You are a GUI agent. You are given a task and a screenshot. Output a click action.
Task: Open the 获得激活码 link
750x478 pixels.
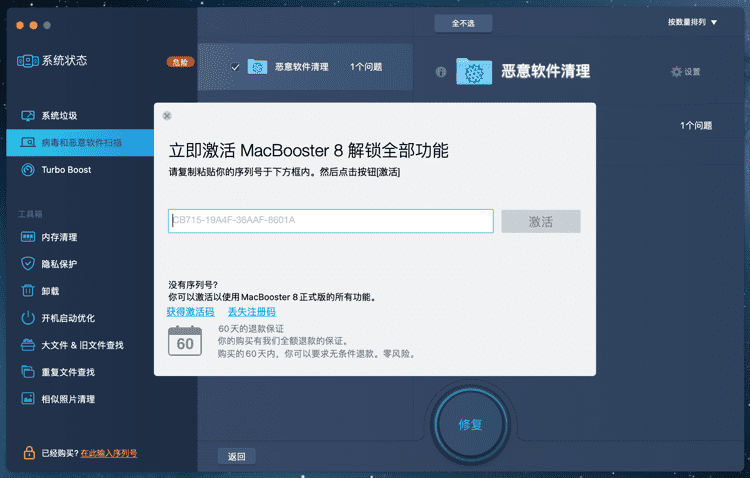pyautogui.click(x=190, y=312)
